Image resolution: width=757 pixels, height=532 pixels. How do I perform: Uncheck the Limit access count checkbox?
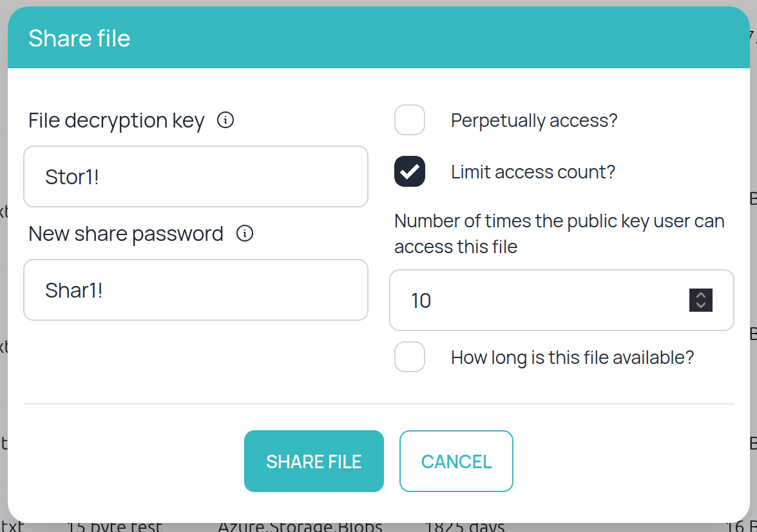[410, 172]
